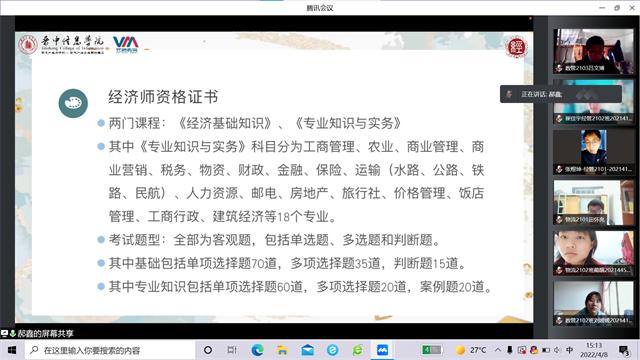Click mic icon on first participant label
Image resolution: width=640 pixels, height=360 pixels.
pos(559,68)
